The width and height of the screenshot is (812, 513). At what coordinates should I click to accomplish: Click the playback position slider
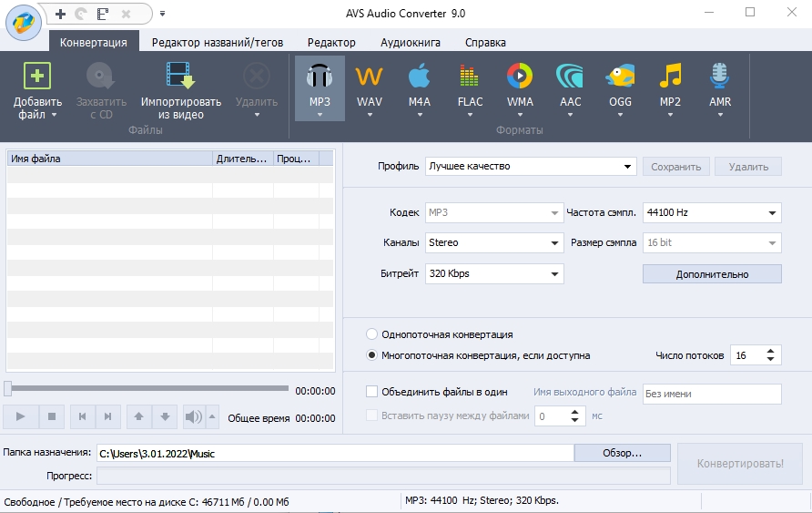pyautogui.click(x=146, y=389)
